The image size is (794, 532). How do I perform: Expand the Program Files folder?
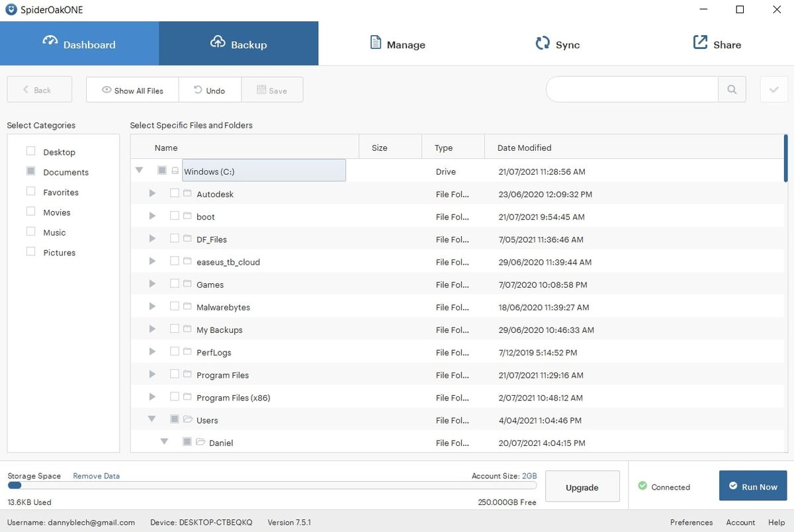pyautogui.click(x=152, y=375)
